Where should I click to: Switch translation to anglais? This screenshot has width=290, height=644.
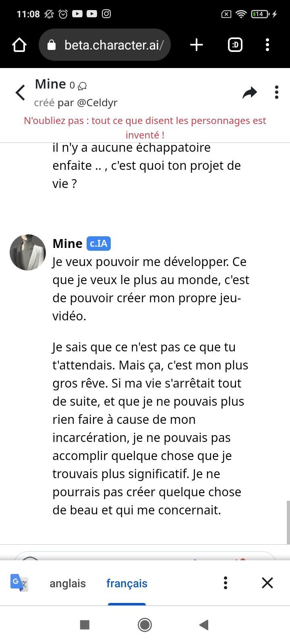[68, 583]
